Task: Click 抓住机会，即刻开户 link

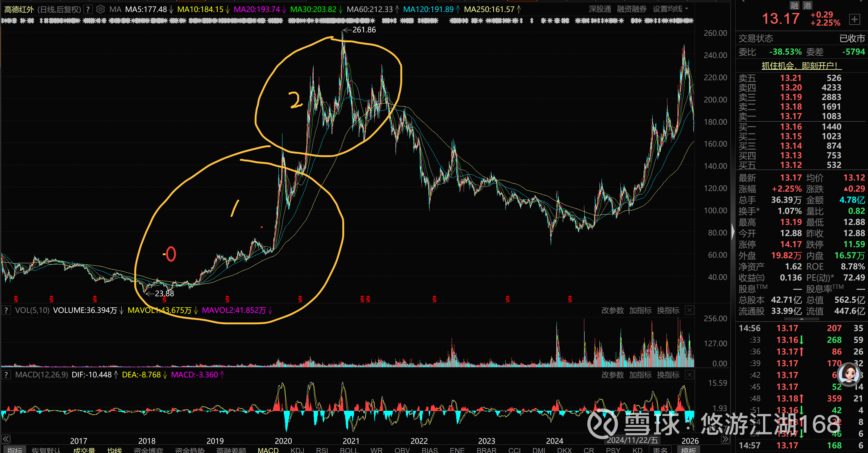Action: tap(801, 66)
